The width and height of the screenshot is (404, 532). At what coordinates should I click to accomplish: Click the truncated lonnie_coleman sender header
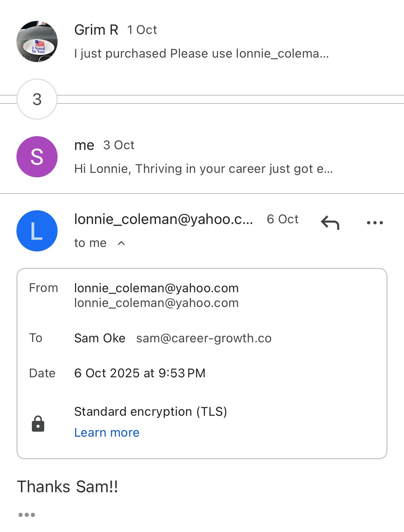pos(163,219)
